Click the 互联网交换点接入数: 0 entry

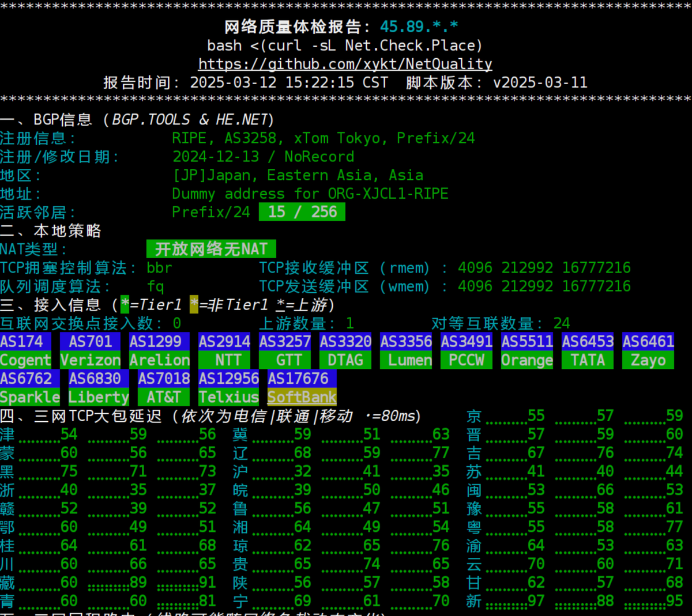point(91,323)
